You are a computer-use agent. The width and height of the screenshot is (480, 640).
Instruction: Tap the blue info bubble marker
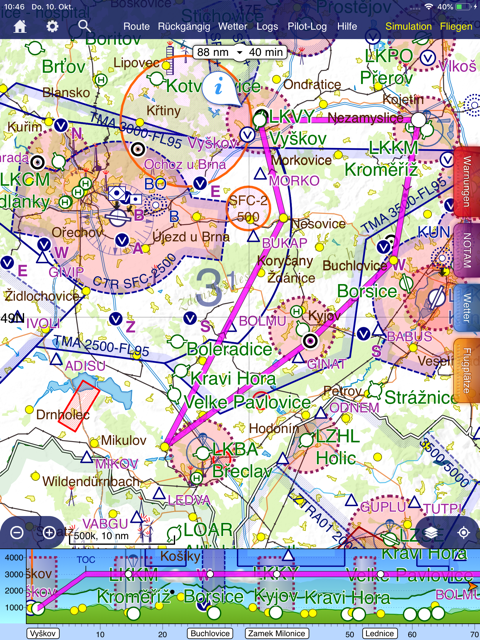(x=220, y=89)
